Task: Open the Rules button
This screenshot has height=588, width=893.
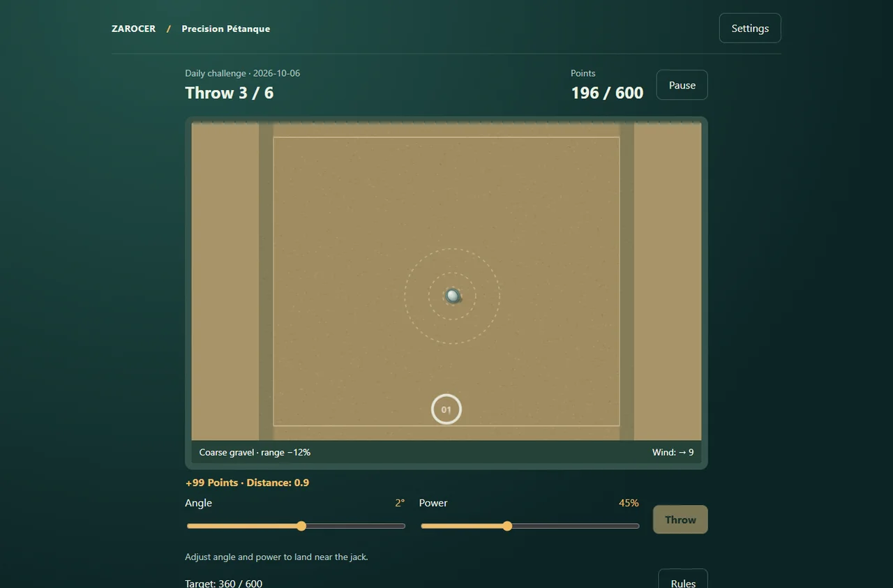Action: [x=683, y=580]
